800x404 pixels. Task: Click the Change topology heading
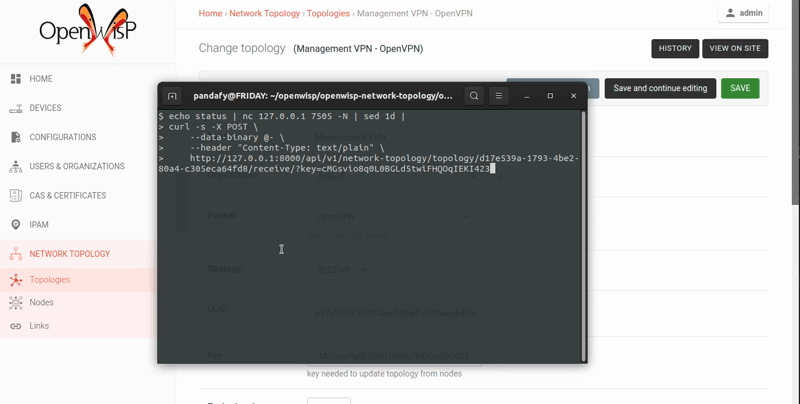coord(242,48)
